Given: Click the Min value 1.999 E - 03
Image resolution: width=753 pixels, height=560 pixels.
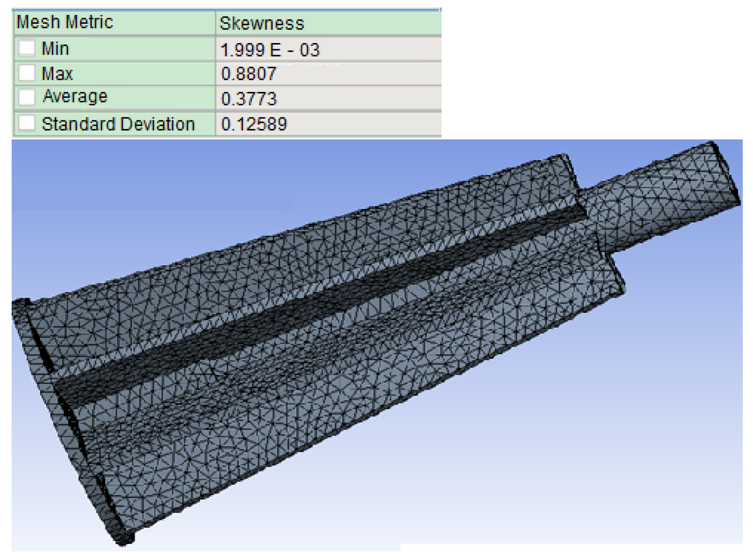Looking at the screenshot, I should tap(270, 50).
